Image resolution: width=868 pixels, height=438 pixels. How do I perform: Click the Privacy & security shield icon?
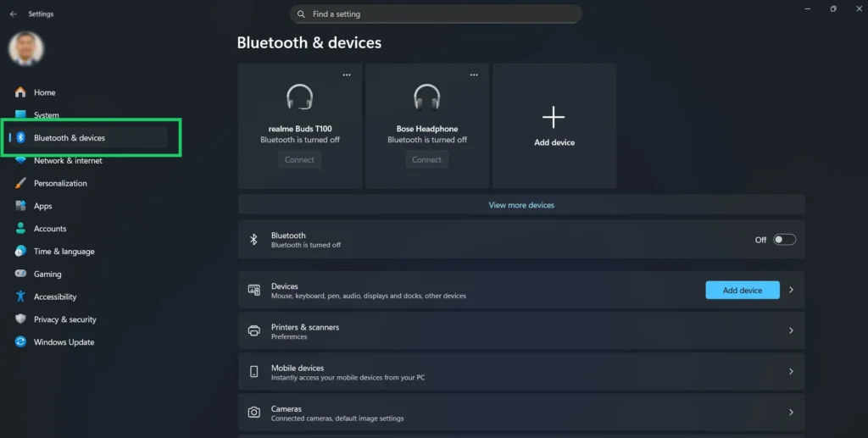(20, 319)
